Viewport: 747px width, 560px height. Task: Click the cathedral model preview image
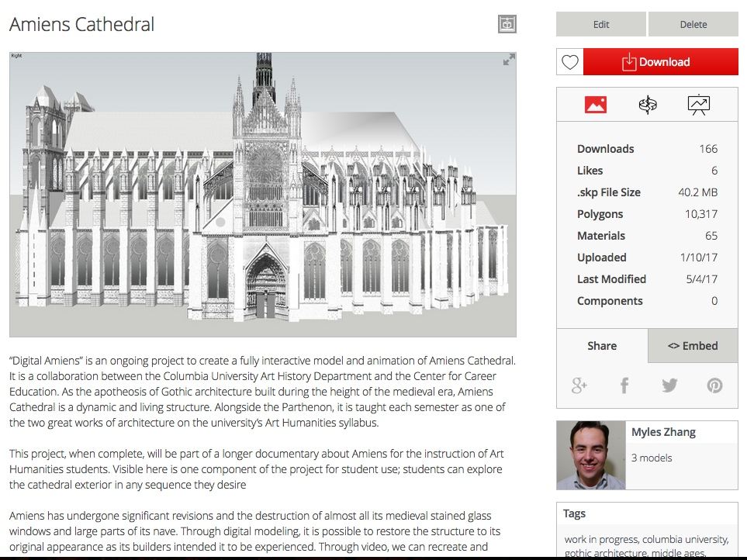pyautogui.click(x=262, y=195)
